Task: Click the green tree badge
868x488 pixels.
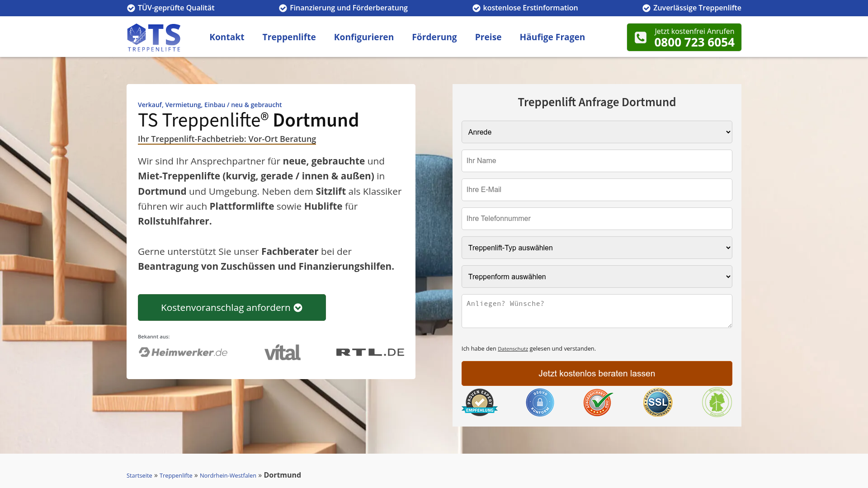Action: [717, 402]
